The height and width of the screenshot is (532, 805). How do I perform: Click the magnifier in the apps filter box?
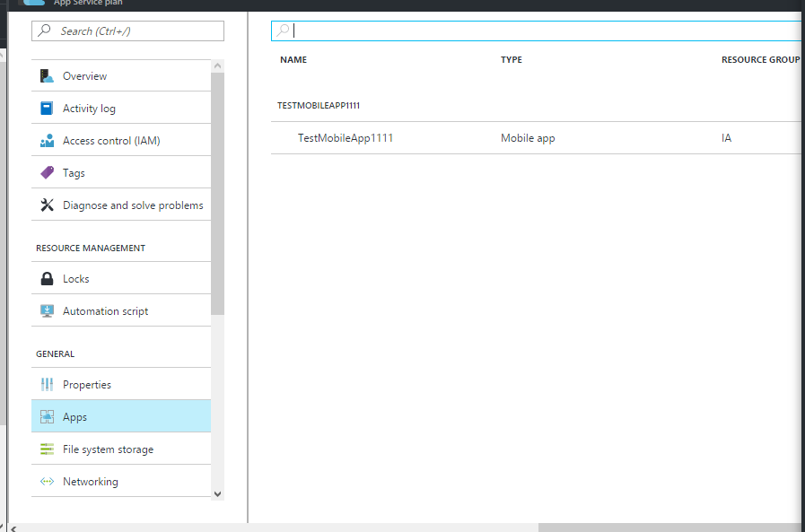[283, 31]
